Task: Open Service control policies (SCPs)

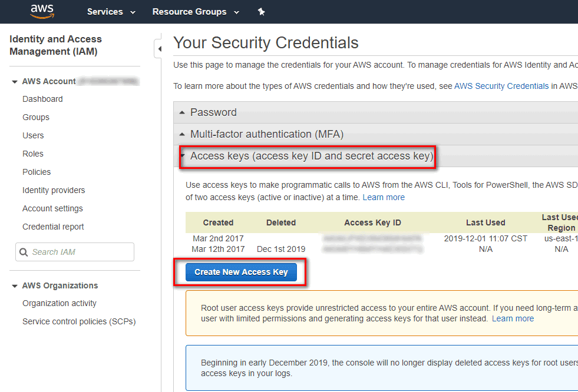Action: [79, 322]
